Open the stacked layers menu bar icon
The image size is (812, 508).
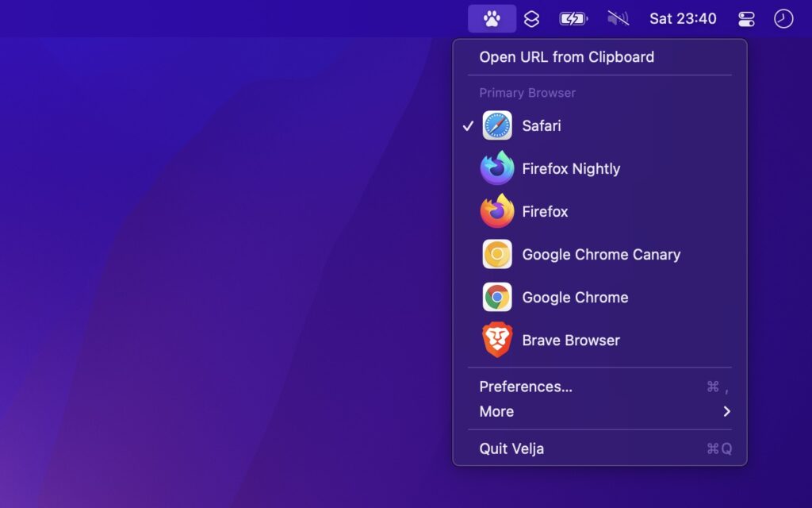pos(531,19)
